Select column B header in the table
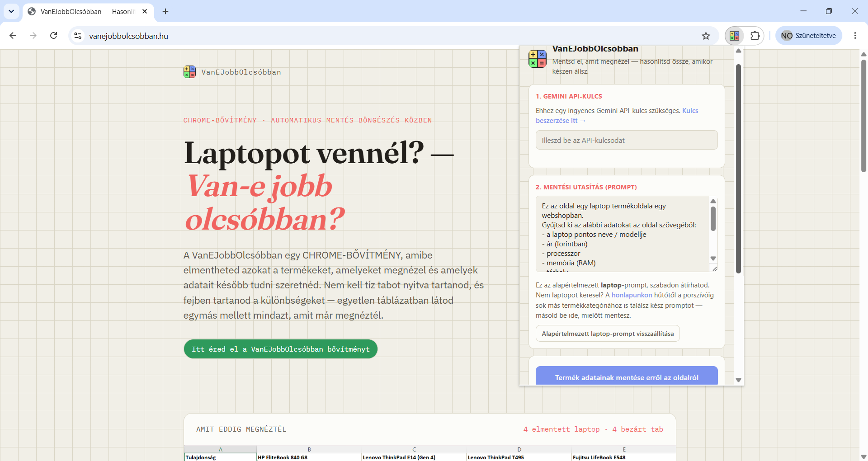The width and height of the screenshot is (868, 461). pyautogui.click(x=309, y=449)
